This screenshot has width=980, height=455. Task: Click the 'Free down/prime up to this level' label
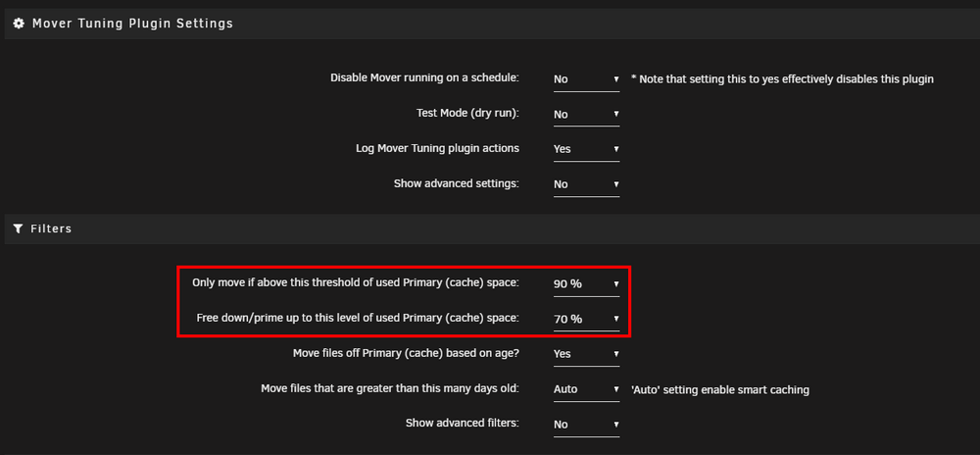point(358,318)
